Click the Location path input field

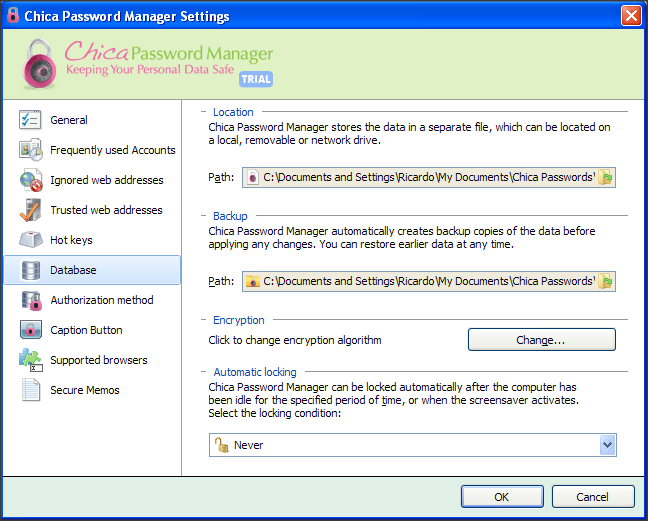429,178
